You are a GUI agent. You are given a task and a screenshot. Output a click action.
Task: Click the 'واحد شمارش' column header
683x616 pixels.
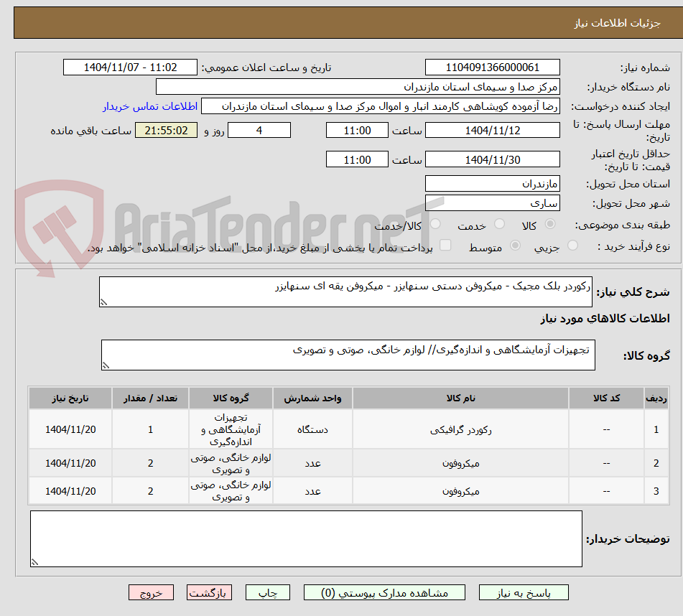[x=312, y=398]
